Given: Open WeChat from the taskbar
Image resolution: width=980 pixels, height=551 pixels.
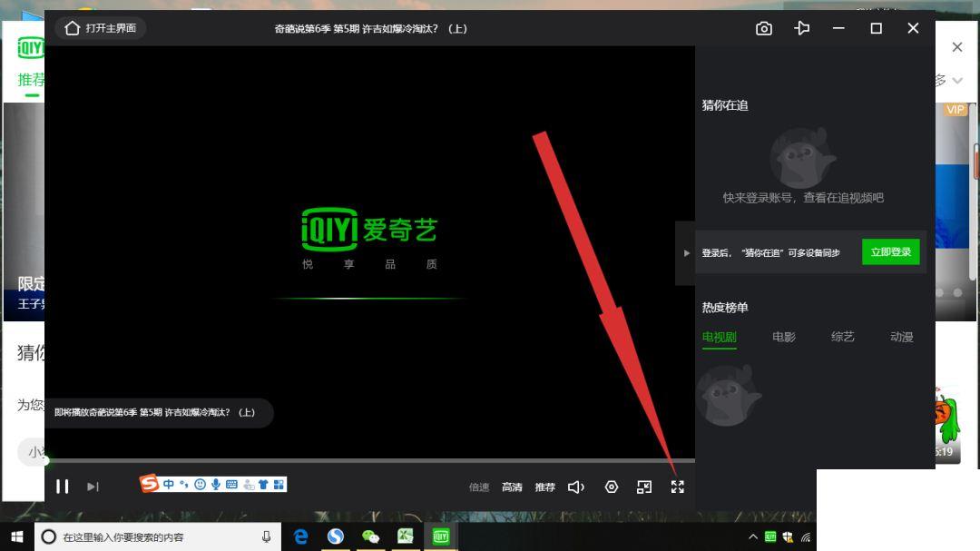Looking at the screenshot, I should (370, 536).
